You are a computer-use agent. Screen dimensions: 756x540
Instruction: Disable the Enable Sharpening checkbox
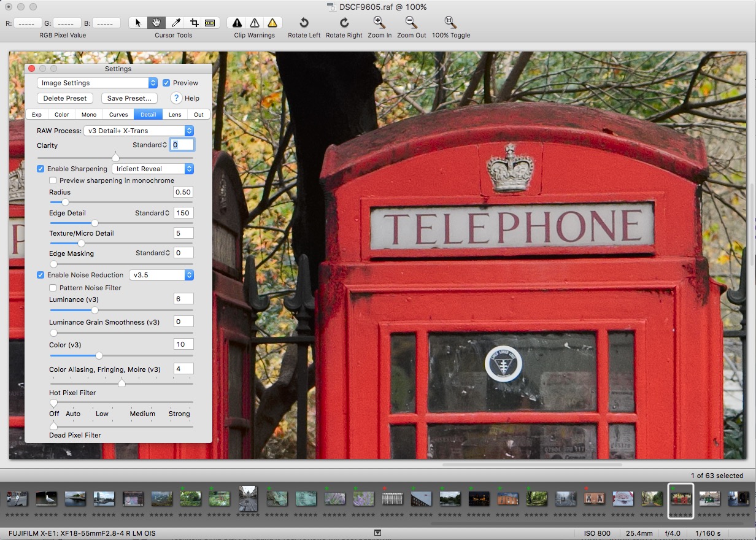[x=40, y=169]
